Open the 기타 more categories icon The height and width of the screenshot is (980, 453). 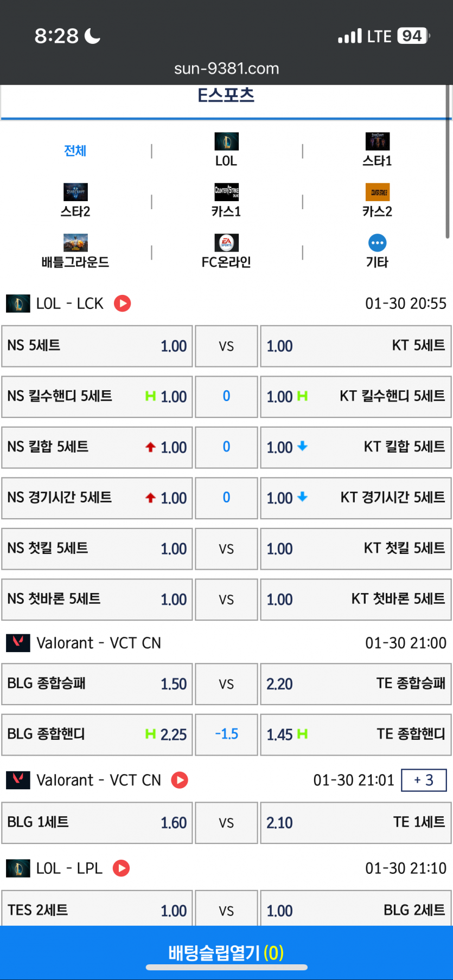click(377, 243)
